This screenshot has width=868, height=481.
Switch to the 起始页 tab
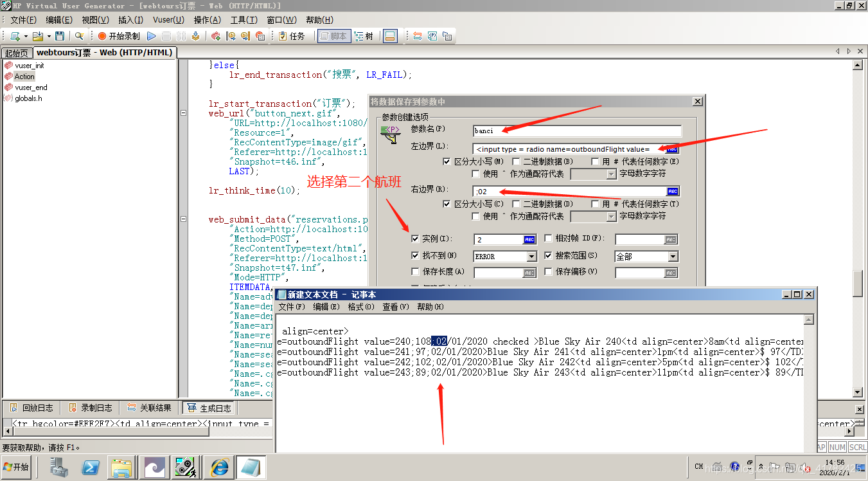pos(17,53)
